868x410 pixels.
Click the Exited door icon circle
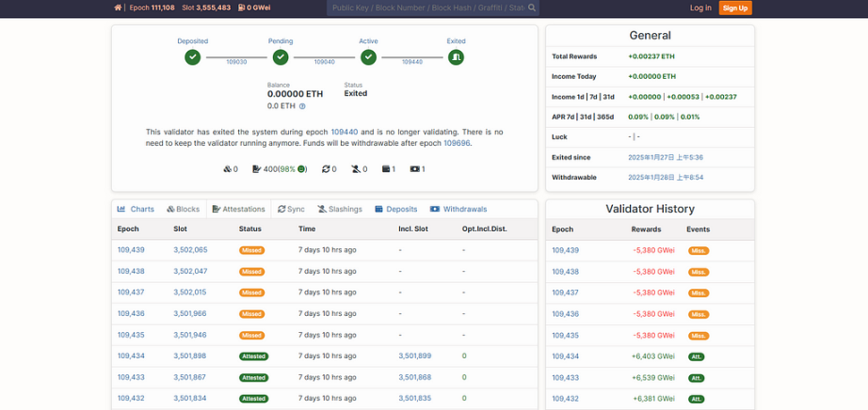click(457, 57)
